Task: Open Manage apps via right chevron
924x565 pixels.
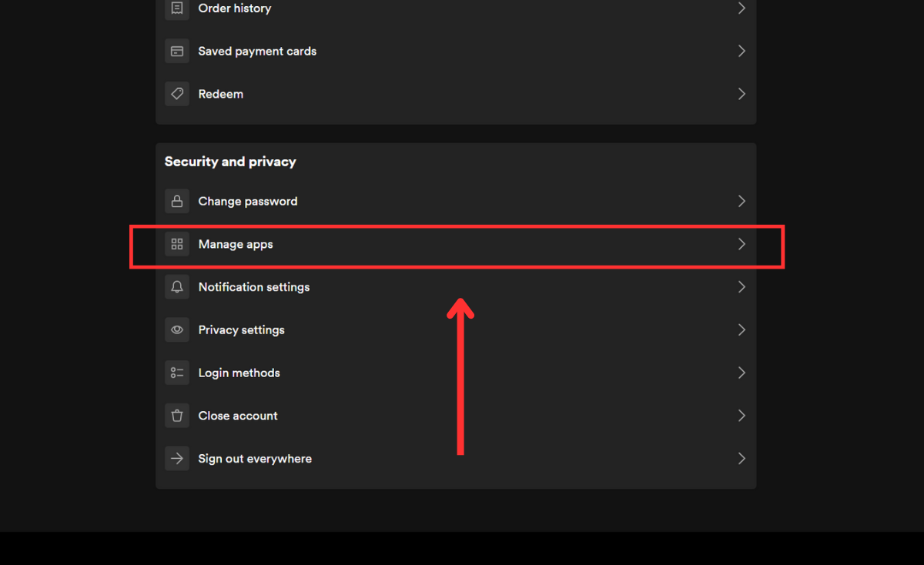Action: coord(742,244)
